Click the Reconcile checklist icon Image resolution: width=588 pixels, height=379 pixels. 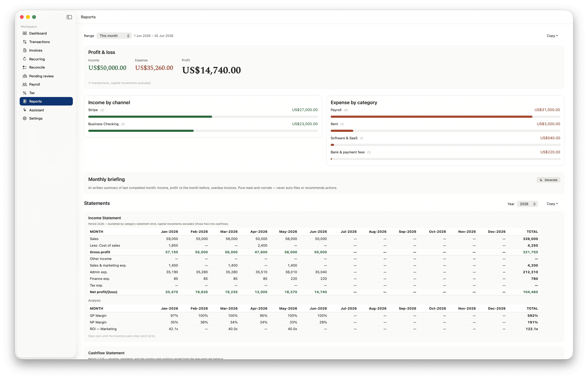coord(25,67)
